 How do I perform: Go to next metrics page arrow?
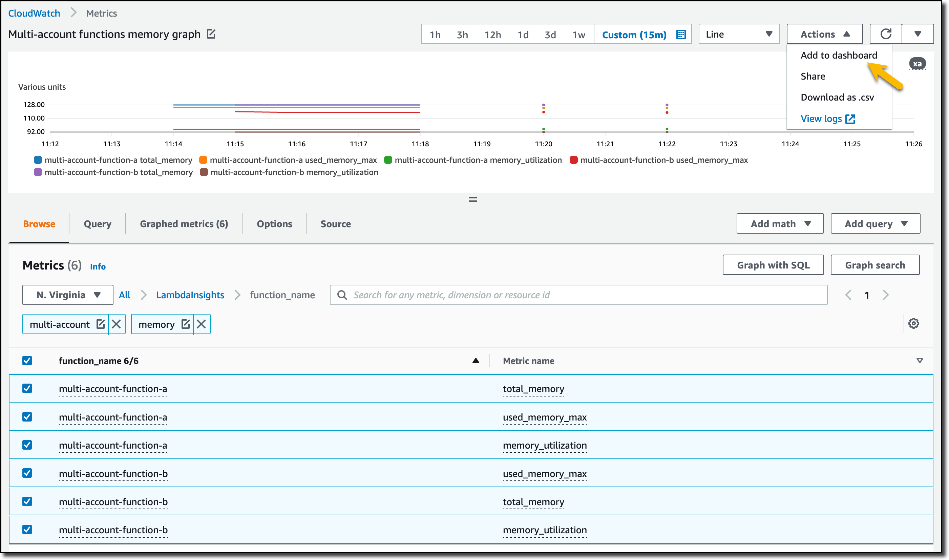tap(886, 295)
